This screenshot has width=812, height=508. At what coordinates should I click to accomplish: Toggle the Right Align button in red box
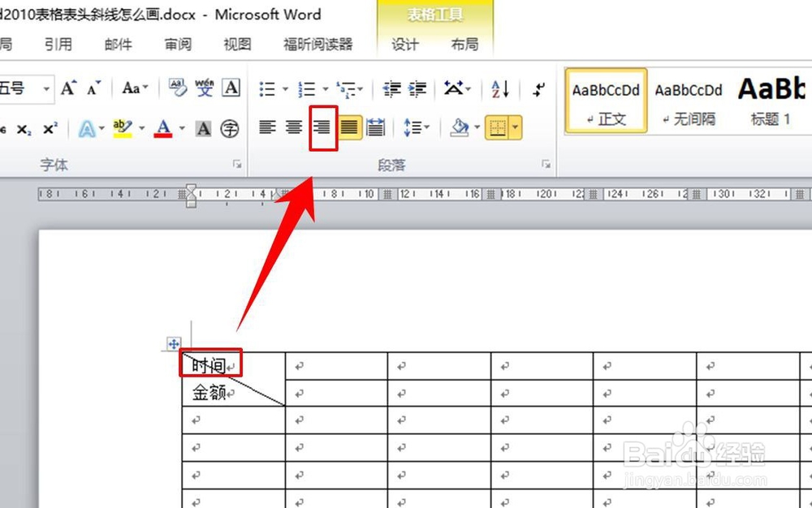pos(322,127)
